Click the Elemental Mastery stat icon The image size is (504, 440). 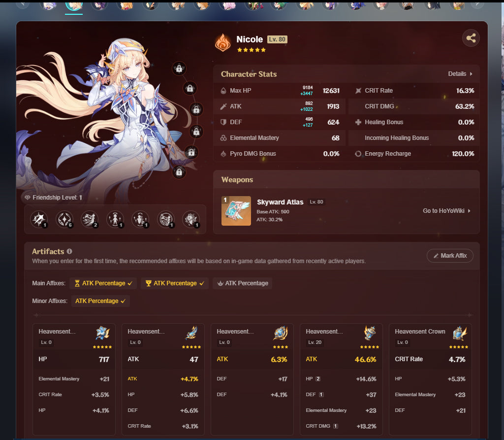click(223, 138)
